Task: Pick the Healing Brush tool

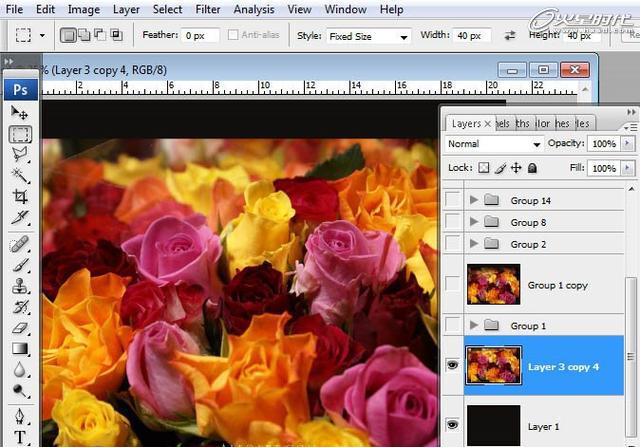Action: [x=19, y=245]
